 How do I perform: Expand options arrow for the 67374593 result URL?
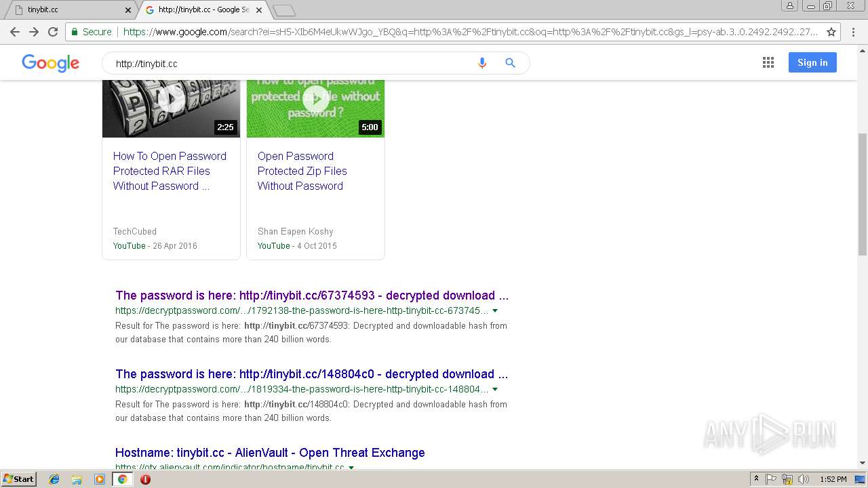(495, 311)
